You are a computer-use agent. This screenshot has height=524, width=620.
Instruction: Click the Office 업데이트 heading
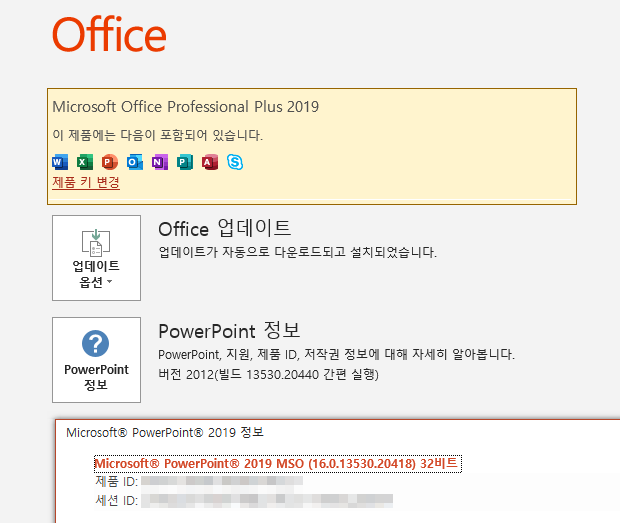pyautogui.click(x=225, y=229)
